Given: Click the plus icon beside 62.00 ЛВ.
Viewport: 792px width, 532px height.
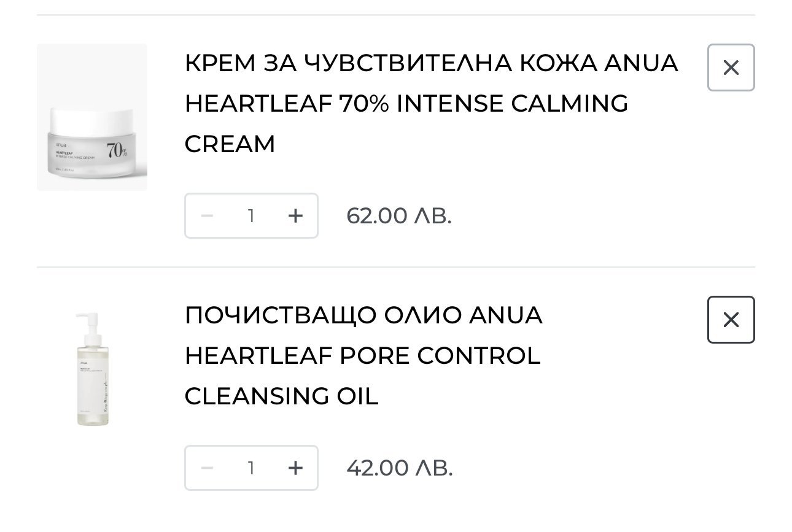Looking at the screenshot, I should (295, 215).
